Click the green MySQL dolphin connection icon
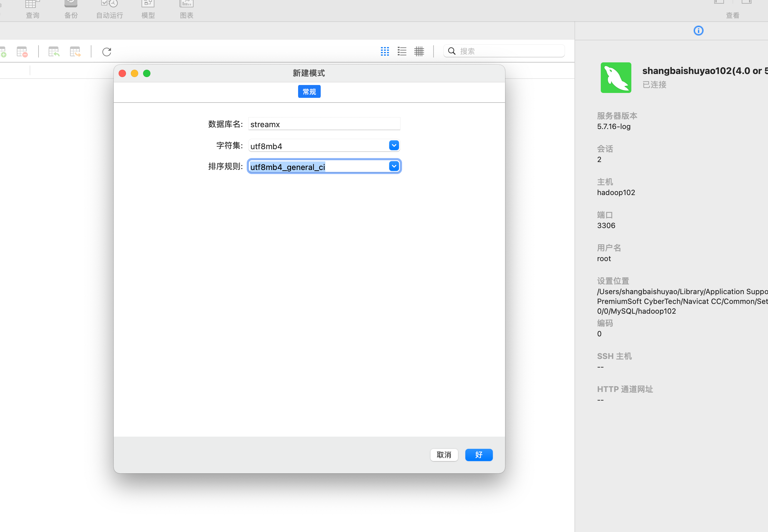Screen dimensions: 768x532 (x=616, y=77)
